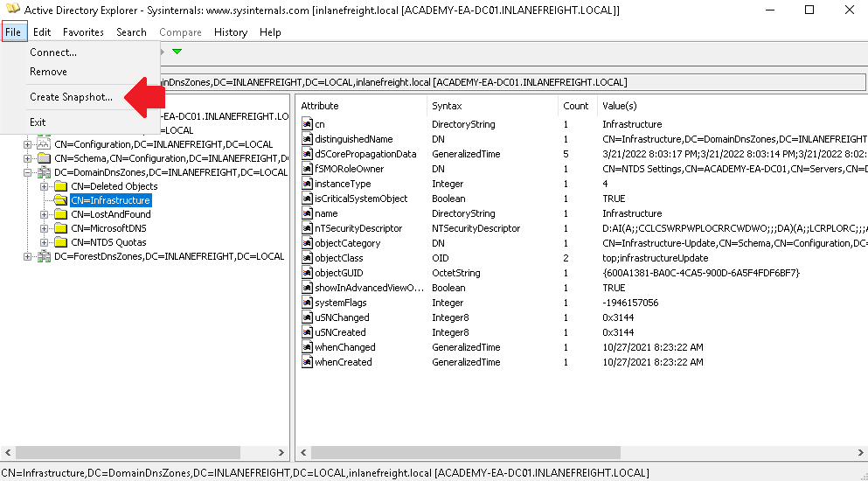The height and width of the screenshot is (481, 868).
Task: Expand the CN=MicrosoftDNS node
Action: click(45, 228)
